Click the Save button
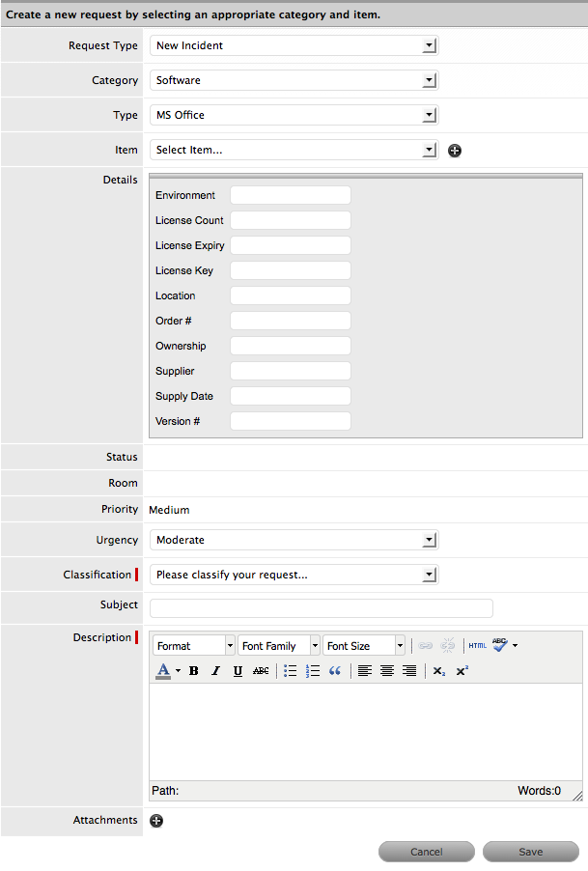 click(x=530, y=852)
